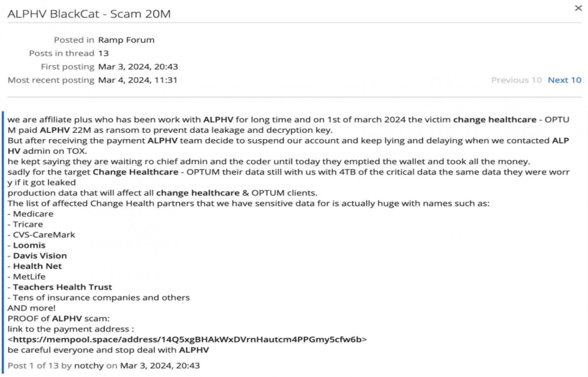588x377 pixels.
Task: Go to Next 10 posts
Action: (564, 80)
